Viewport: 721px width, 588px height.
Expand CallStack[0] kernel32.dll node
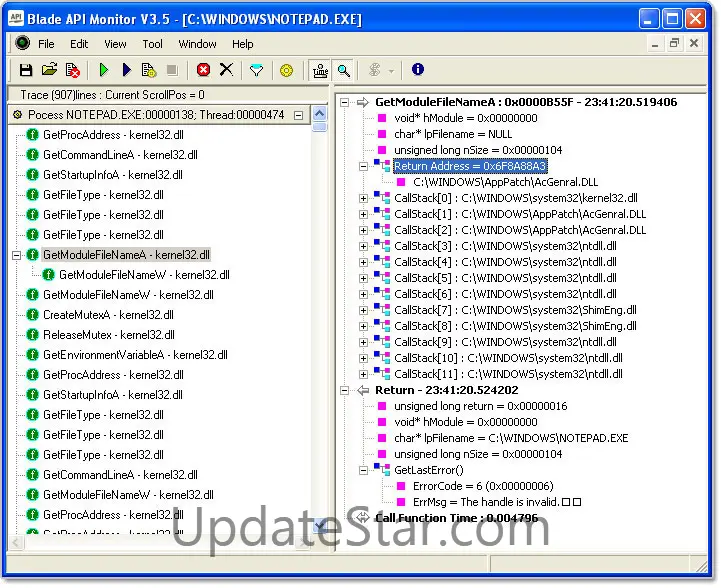[x=363, y=199]
